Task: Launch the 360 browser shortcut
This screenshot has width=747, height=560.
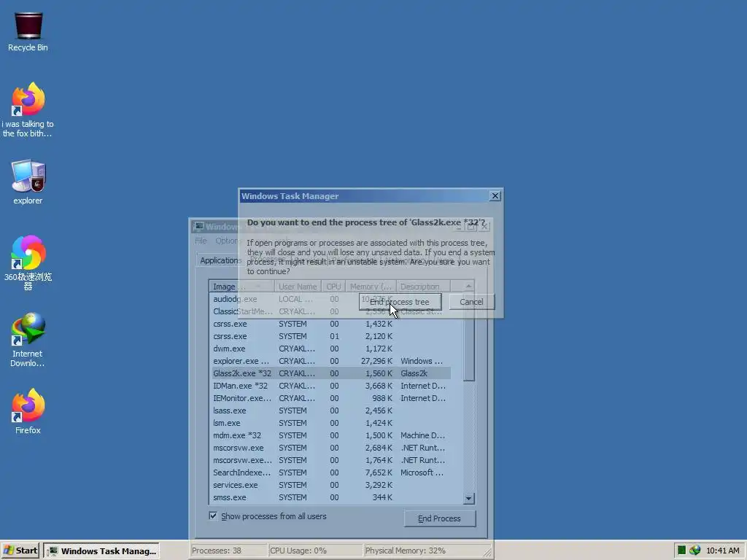Action: 28,262
